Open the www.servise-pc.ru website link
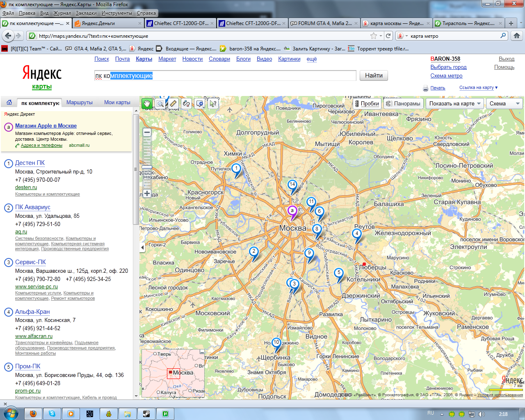This screenshot has width=525, height=420. (x=37, y=287)
